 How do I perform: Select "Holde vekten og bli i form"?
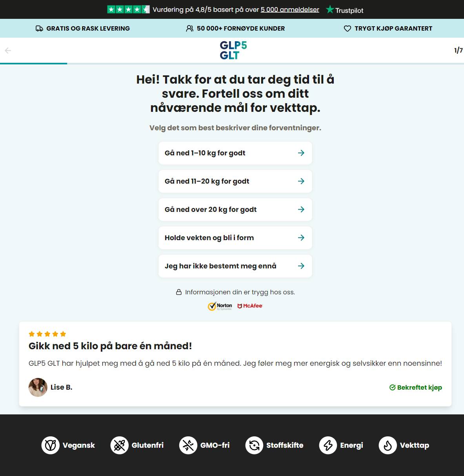(235, 238)
